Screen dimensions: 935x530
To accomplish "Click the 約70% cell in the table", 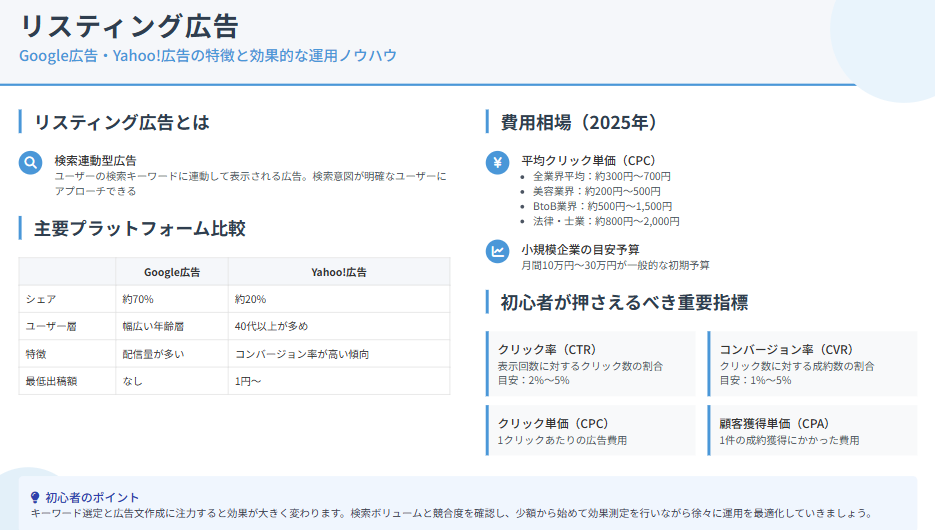I will [138, 299].
